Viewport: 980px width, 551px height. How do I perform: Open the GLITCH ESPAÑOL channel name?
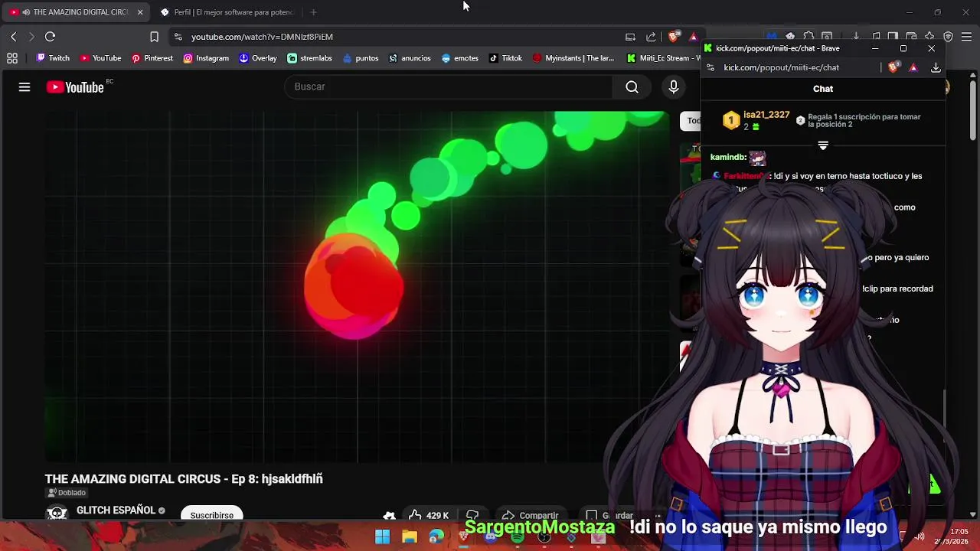[x=116, y=510]
